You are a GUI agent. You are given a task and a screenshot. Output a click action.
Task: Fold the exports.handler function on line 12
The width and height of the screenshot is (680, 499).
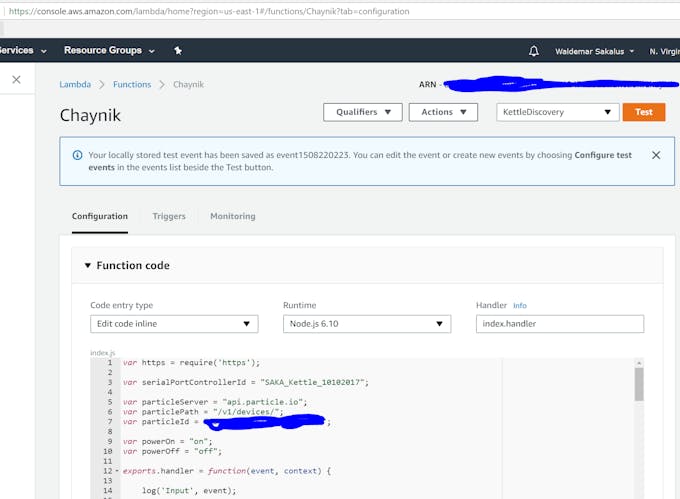click(117, 471)
